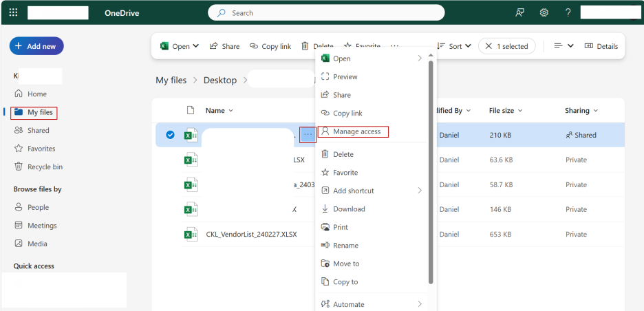Choose Print in the context menu
Screen dimensions: 644x311
click(371, 227)
